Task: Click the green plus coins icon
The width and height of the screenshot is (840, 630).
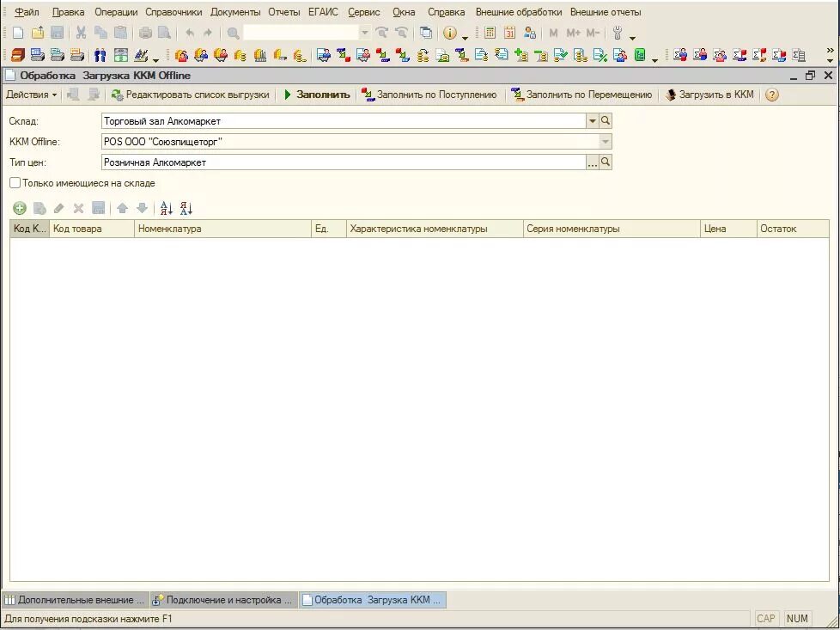Action: [521, 55]
